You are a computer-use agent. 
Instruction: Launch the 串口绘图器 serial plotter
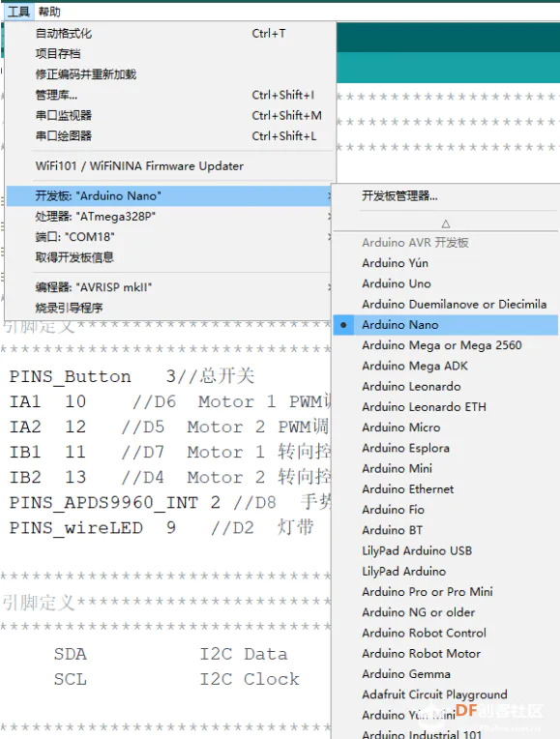(x=170, y=135)
